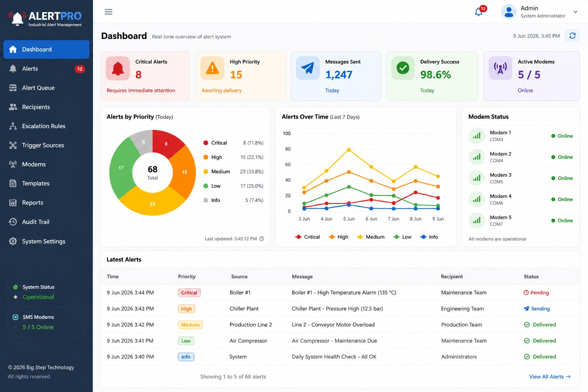The width and height of the screenshot is (588, 392).
Task: Click the Operational system status text
Action: (x=38, y=297)
